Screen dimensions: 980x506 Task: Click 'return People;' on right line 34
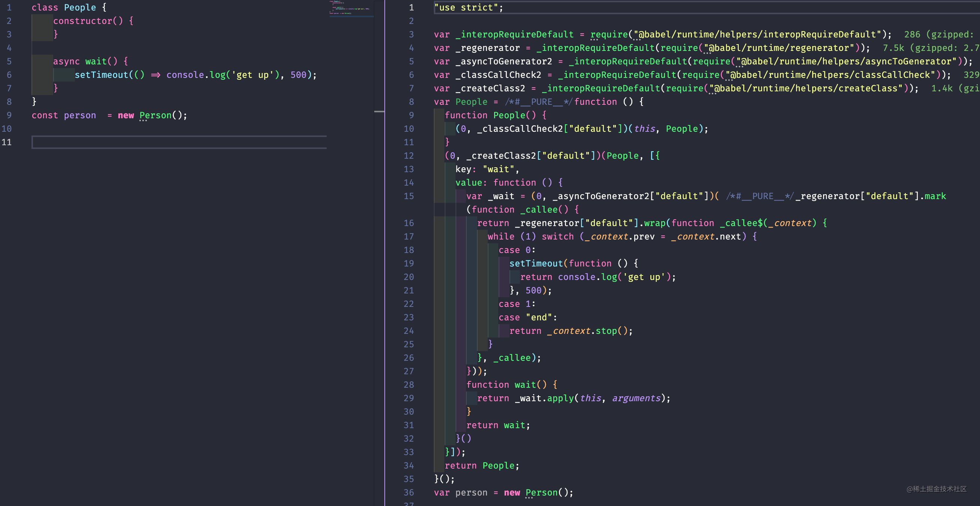(x=482, y=466)
